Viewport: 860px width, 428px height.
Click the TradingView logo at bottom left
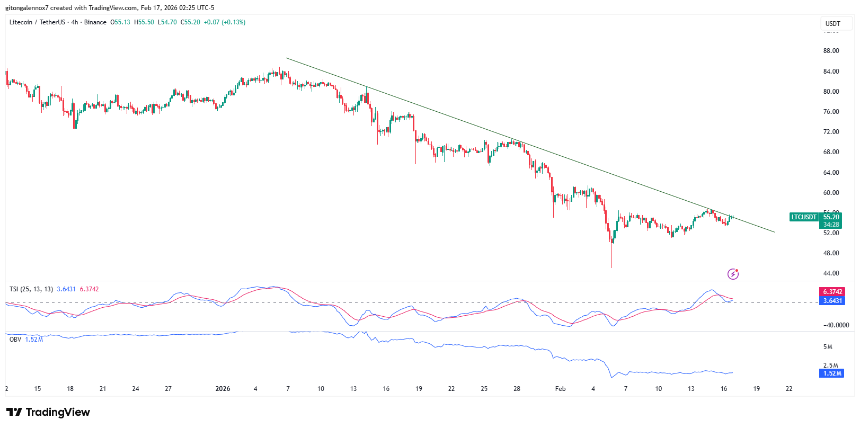[48, 412]
